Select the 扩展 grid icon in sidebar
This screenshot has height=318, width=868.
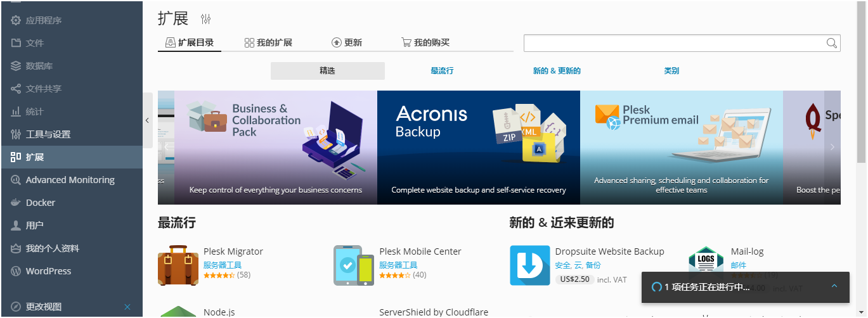[x=16, y=157]
